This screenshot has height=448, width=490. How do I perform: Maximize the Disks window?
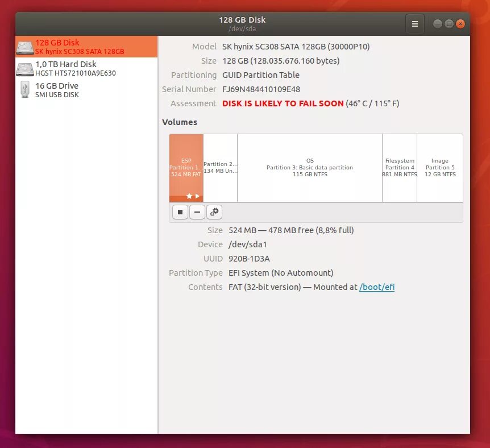click(x=449, y=24)
